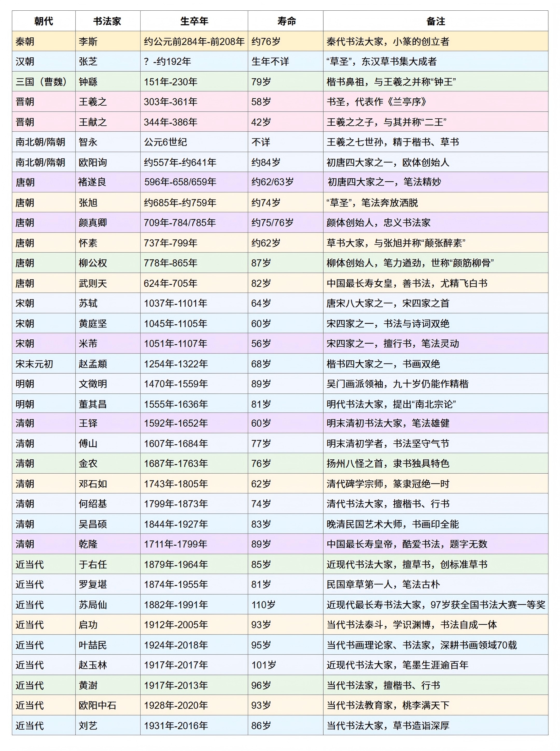Click the 苏轼 name cell

(88, 303)
